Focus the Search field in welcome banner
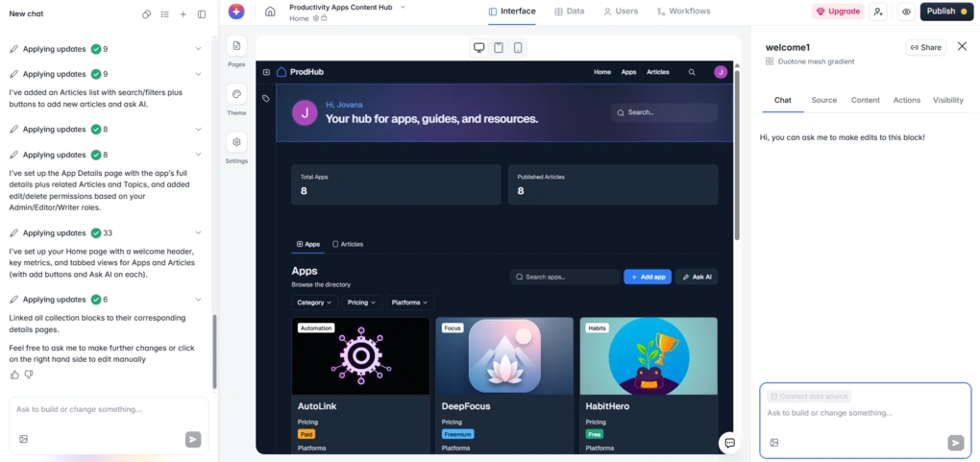Viewport: 980px width, 462px height. [x=664, y=112]
